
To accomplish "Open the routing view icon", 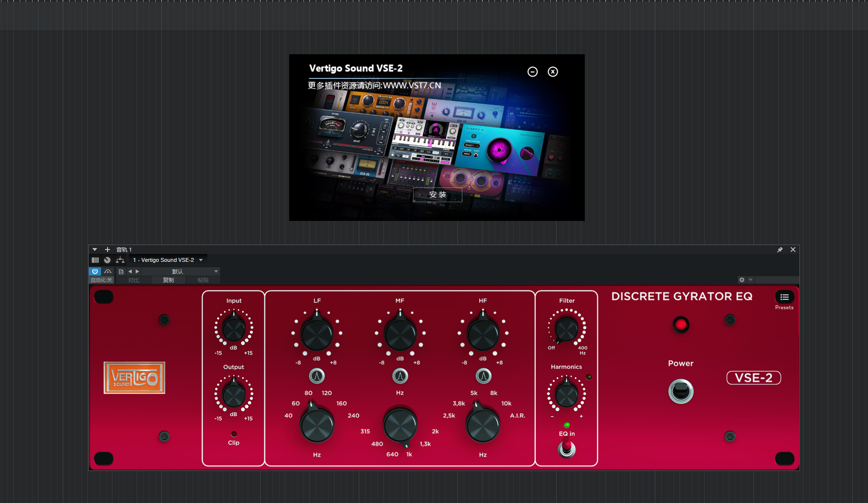I will pos(120,260).
